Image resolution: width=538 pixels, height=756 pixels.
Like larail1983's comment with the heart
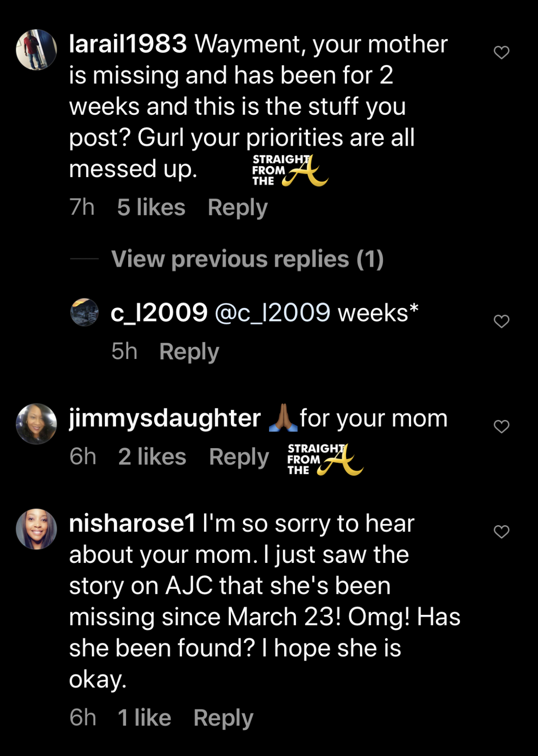(x=501, y=52)
